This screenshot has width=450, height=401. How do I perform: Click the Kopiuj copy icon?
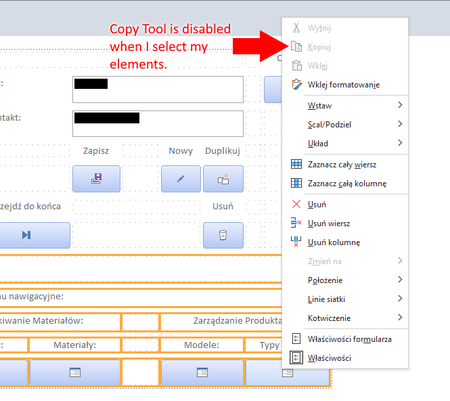click(x=296, y=47)
